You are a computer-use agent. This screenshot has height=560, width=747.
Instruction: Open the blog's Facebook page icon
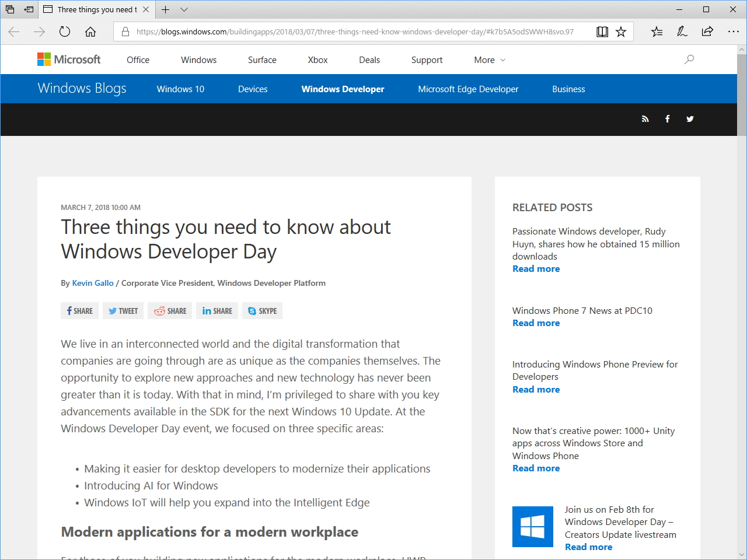667,119
